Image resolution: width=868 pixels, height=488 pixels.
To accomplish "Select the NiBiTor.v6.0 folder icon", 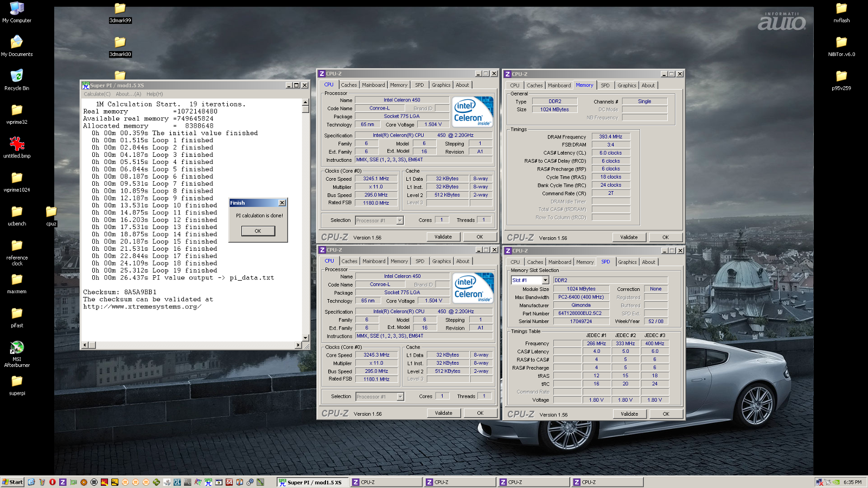I will click(841, 46).
